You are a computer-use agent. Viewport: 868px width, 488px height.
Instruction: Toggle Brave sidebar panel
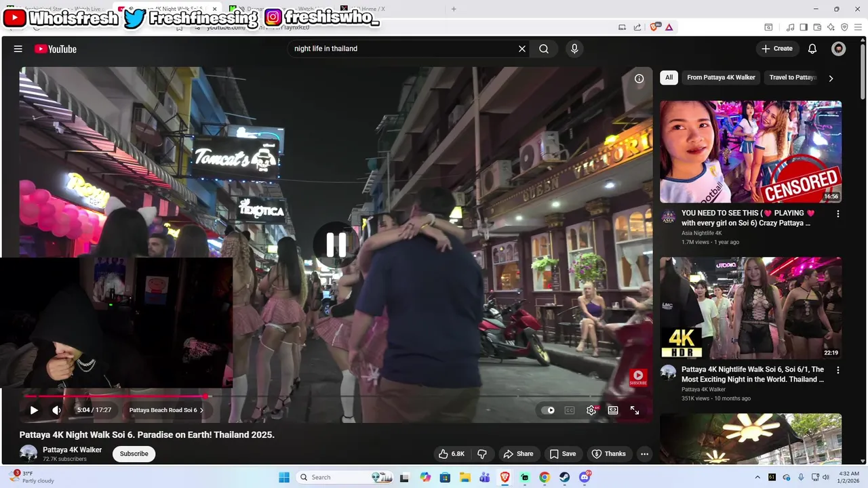pyautogui.click(x=804, y=27)
